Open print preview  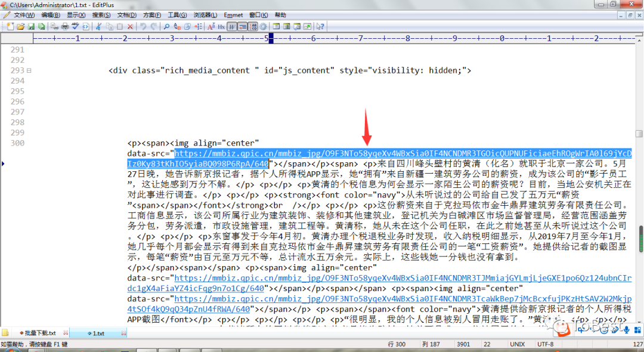pos(55,27)
